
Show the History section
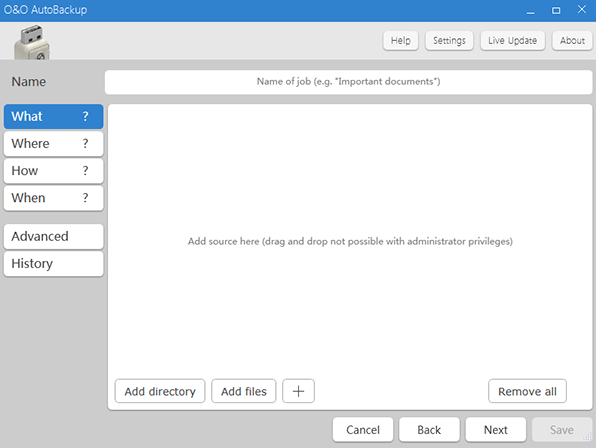tap(54, 263)
